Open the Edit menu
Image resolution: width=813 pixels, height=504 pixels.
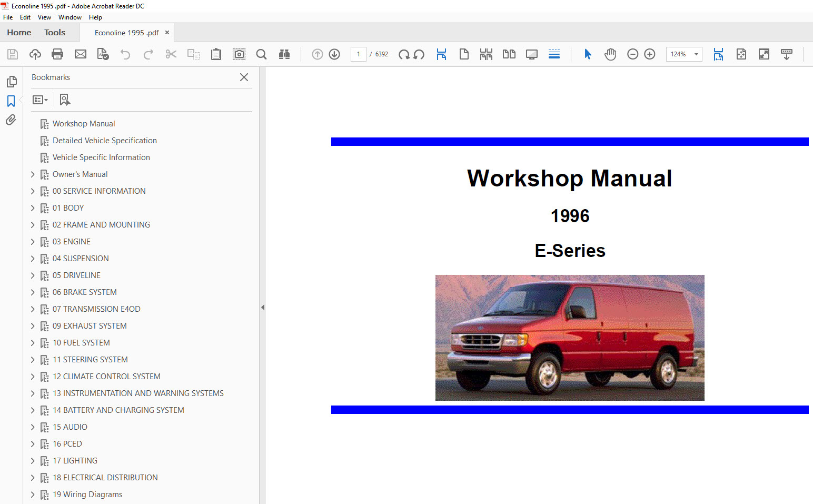pyautogui.click(x=25, y=17)
